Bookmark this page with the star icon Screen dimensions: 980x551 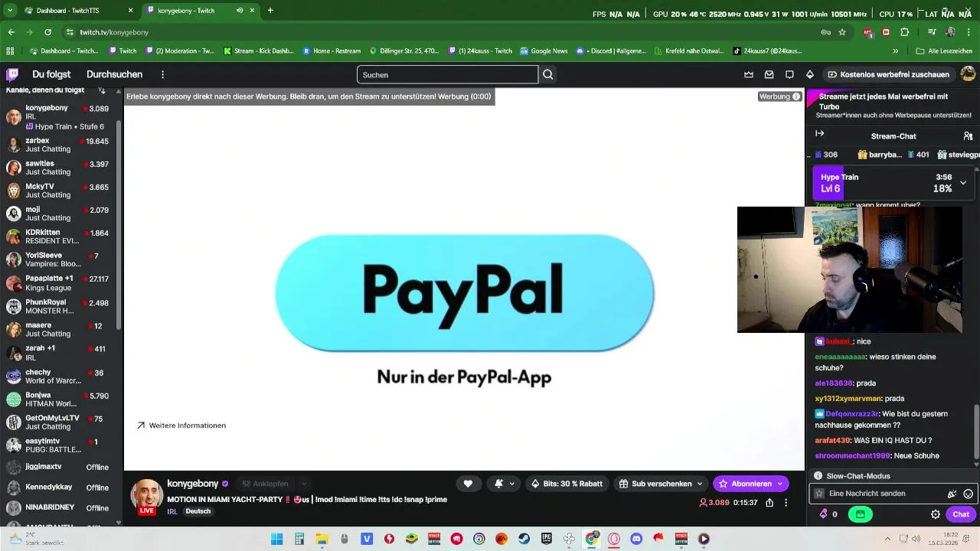(842, 32)
